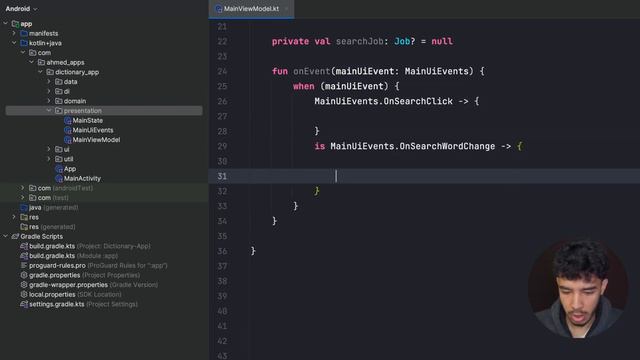Click the MainViewModel.kt tab file icon

click(219, 9)
